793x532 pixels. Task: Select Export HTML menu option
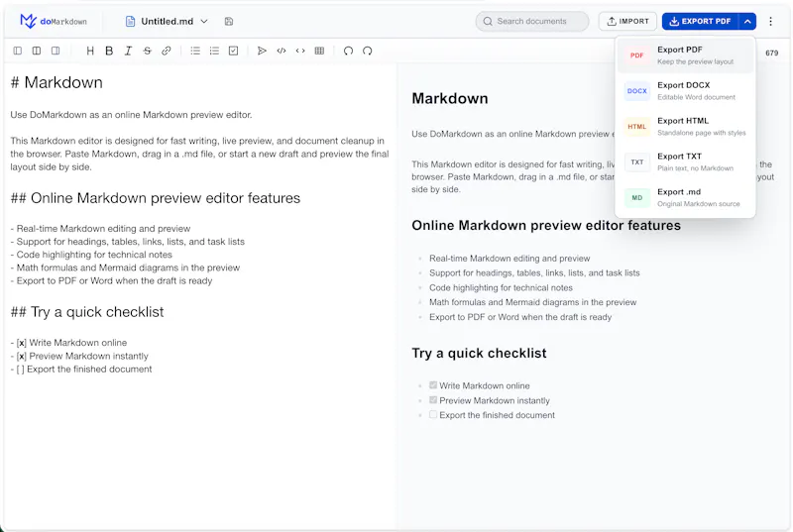tap(685, 126)
